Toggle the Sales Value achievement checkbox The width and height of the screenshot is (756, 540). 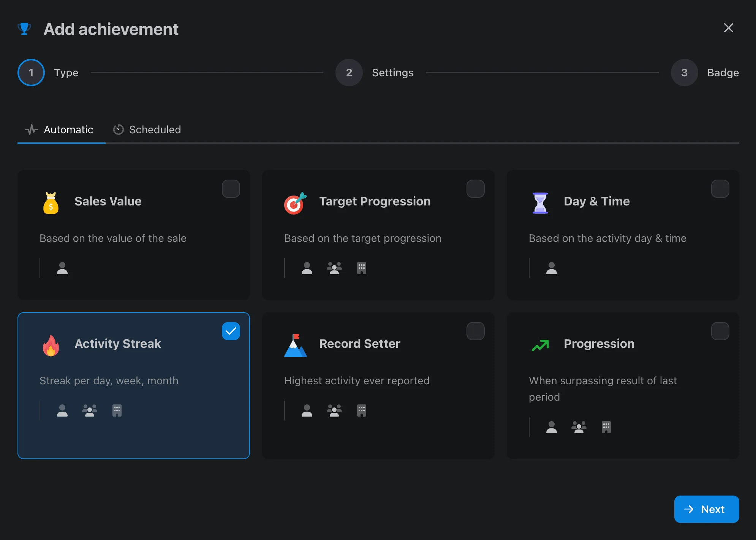(231, 189)
